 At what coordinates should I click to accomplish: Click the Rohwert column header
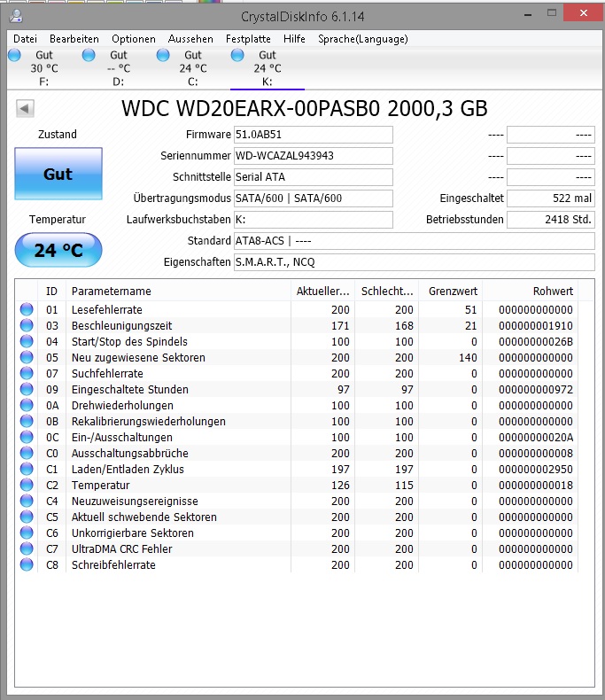point(530,291)
